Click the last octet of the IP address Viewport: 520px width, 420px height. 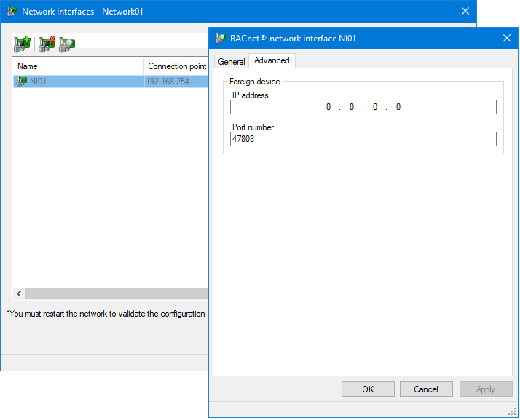[398, 107]
